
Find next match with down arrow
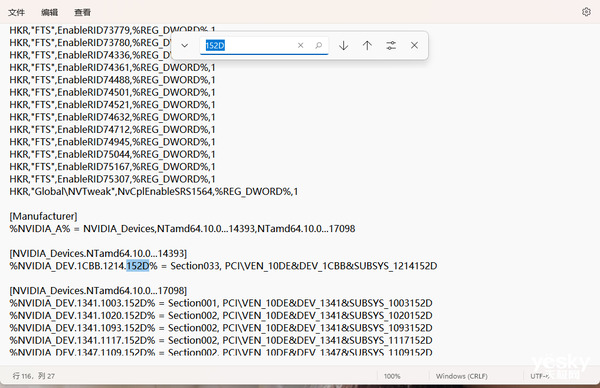[344, 46]
